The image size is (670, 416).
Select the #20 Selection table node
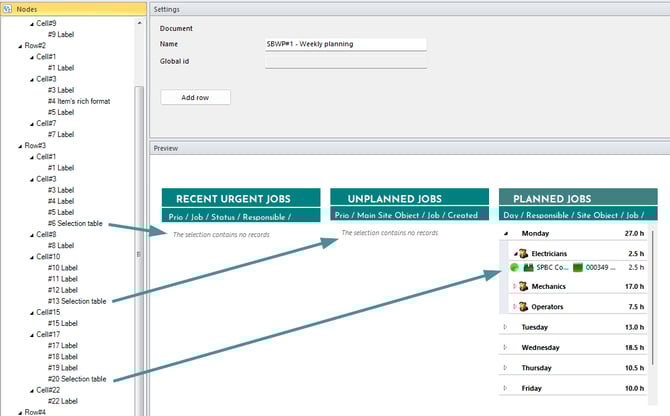[77, 379]
